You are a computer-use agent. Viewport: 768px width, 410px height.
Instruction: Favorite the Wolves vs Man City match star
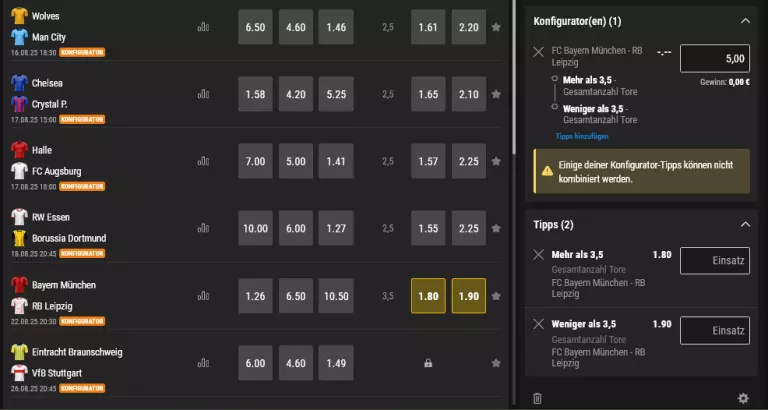496,27
